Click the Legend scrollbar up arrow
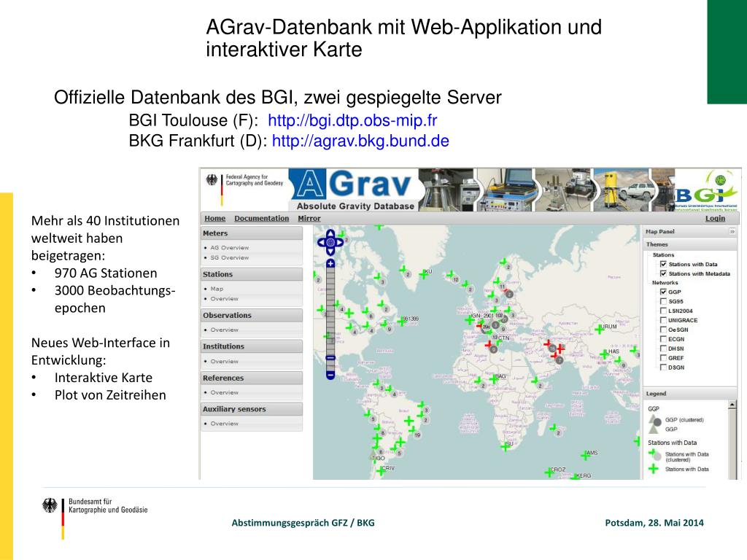747x560 pixels. click(732, 405)
